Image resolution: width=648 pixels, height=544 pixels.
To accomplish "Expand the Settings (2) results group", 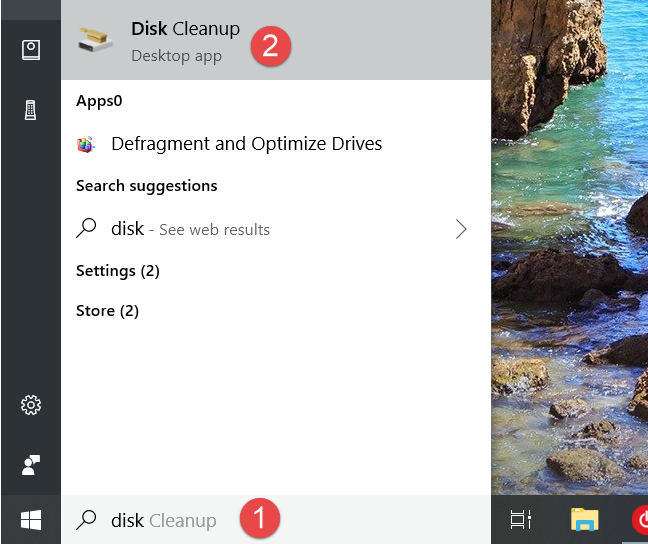I will 118,271.
